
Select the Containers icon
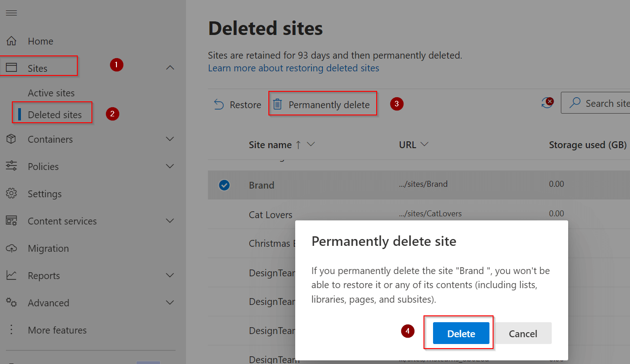[x=11, y=139]
